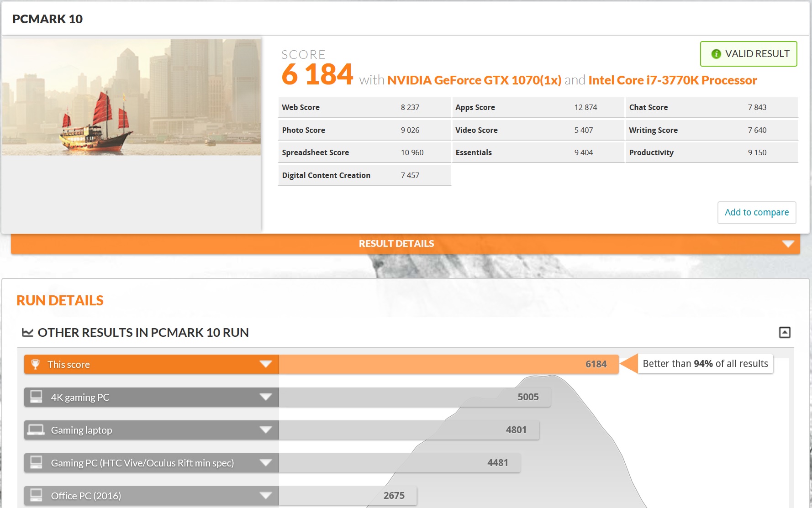The image size is (812, 508).
Task: Click the chart icon beside Other Results heading
Action: point(27,333)
